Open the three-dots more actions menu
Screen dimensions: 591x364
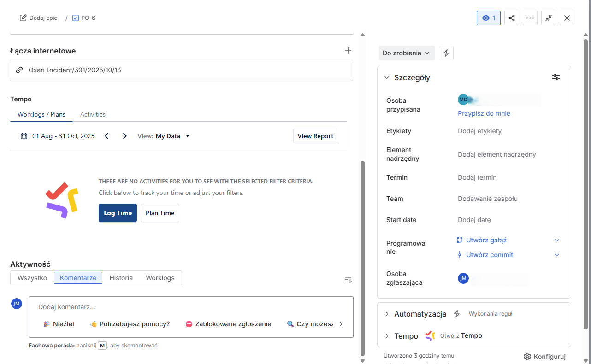tap(530, 18)
